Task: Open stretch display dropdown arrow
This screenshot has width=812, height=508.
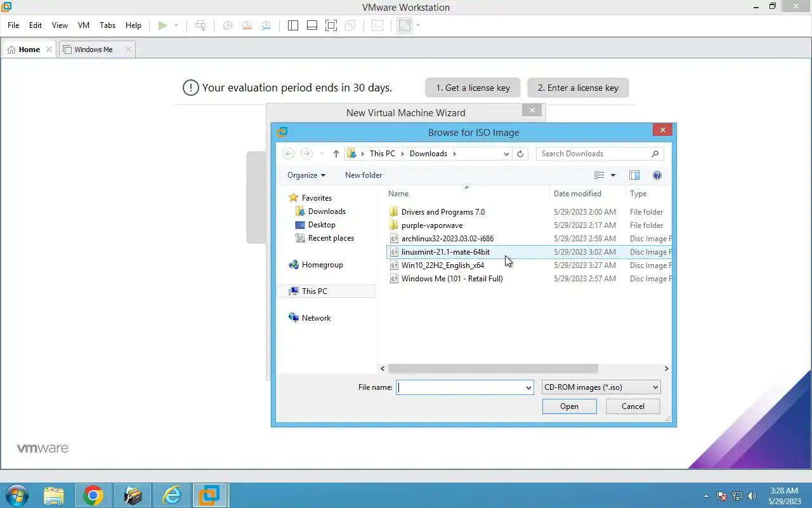Action: click(418, 25)
